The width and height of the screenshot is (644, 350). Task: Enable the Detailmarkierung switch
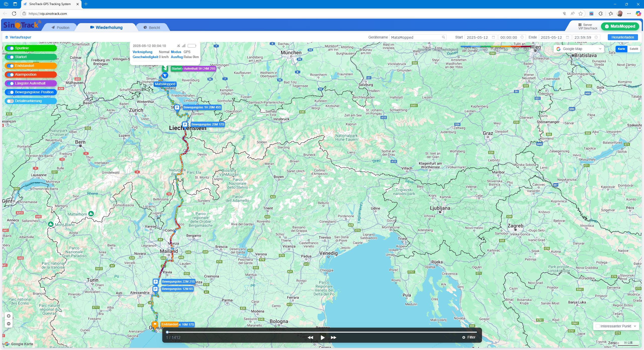tap(11, 101)
